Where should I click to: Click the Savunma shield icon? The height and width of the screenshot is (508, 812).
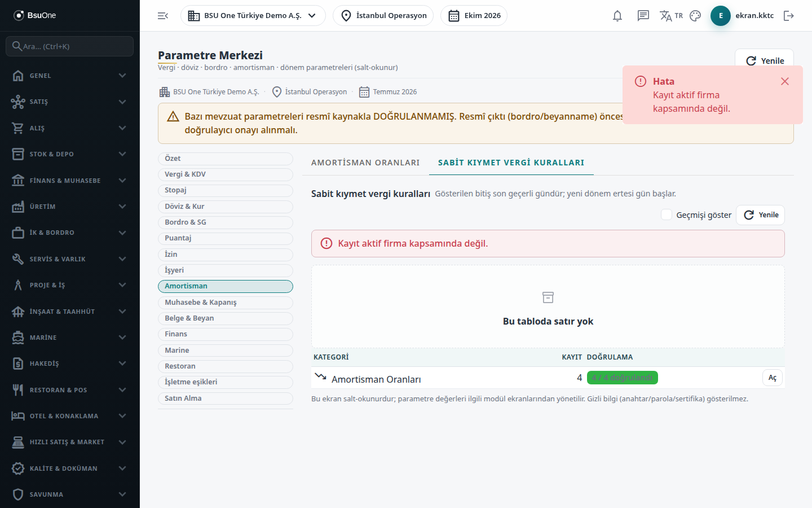(x=18, y=494)
